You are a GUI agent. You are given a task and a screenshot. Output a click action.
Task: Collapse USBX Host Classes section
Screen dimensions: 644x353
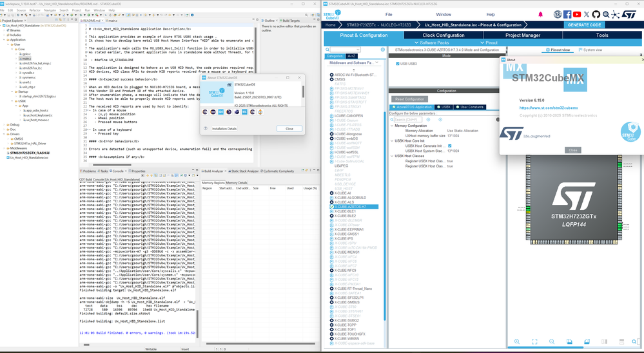point(392,156)
